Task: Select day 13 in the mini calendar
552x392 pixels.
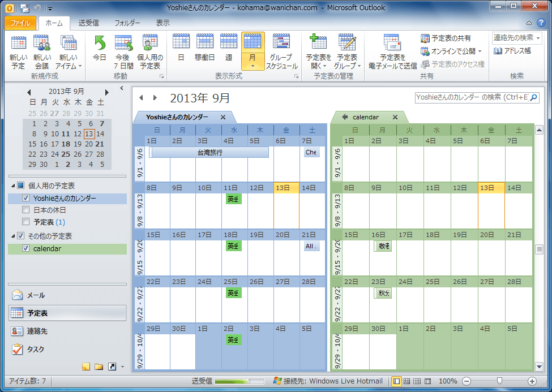Action: [89, 133]
